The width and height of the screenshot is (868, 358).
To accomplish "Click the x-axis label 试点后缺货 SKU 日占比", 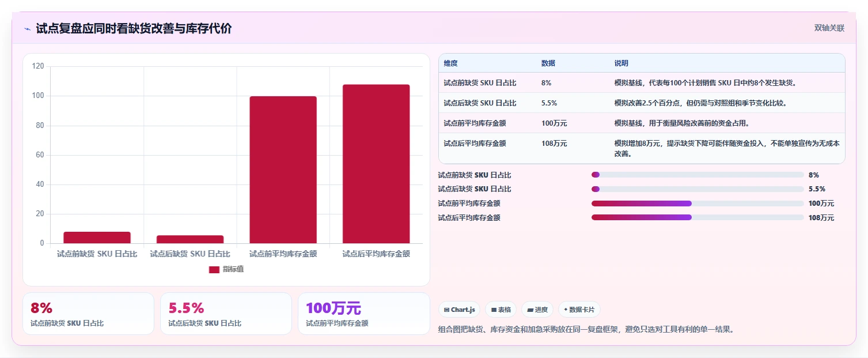I will 190,254.
